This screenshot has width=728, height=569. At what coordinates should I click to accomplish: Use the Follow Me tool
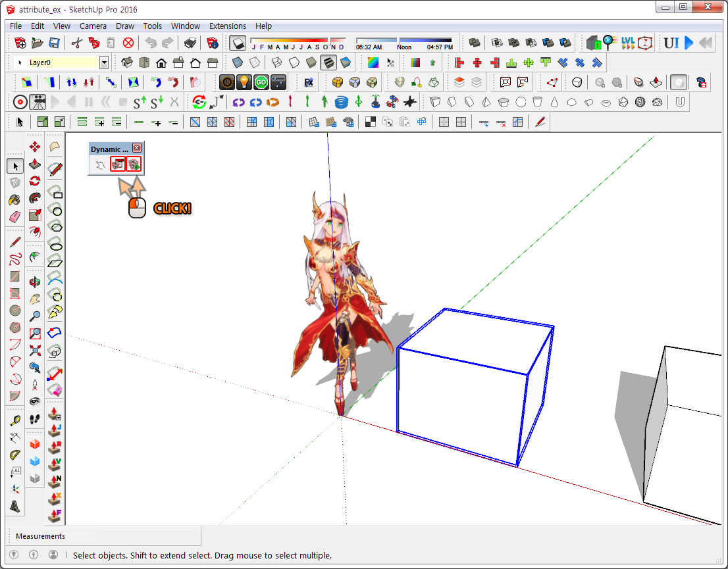[x=35, y=198]
